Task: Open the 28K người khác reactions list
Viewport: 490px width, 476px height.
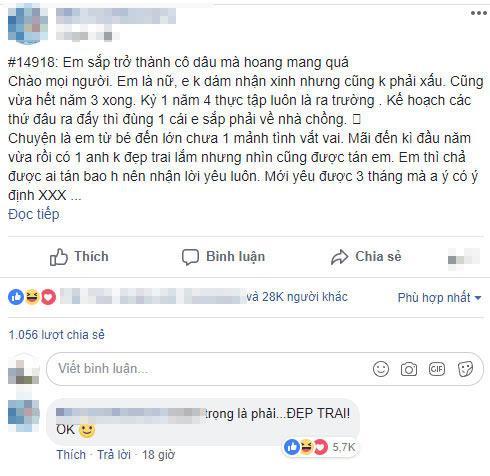Action: coord(297,297)
